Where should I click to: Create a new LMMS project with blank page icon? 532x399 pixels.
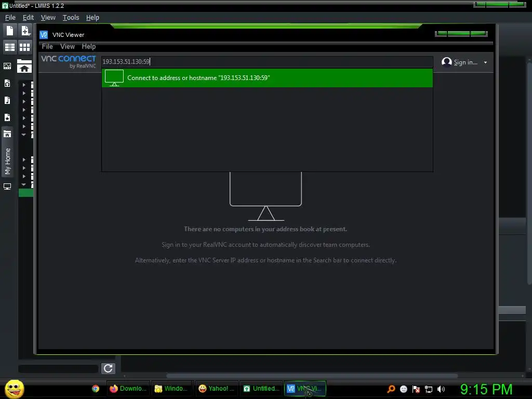coord(10,31)
